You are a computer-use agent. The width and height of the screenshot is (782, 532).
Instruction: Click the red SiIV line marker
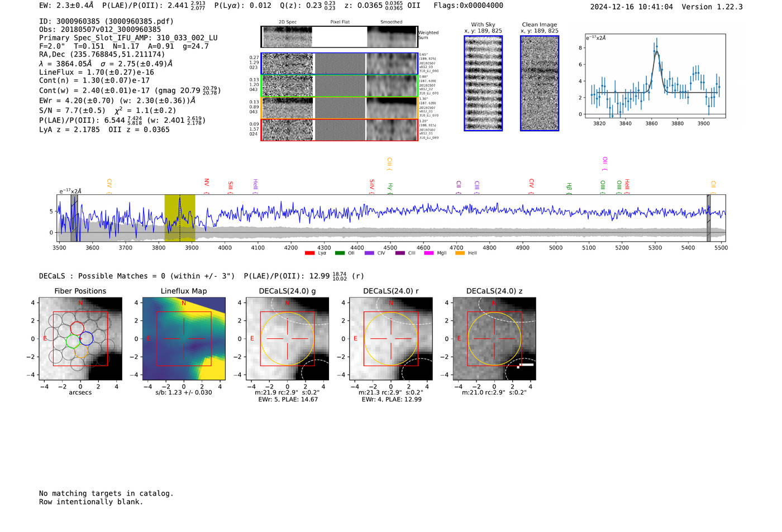point(372,186)
